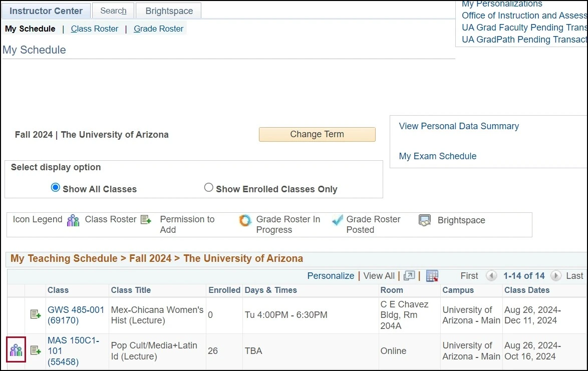This screenshot has width=588, height=371.
Task: Click First pagination link
Action: coord(469,276)
